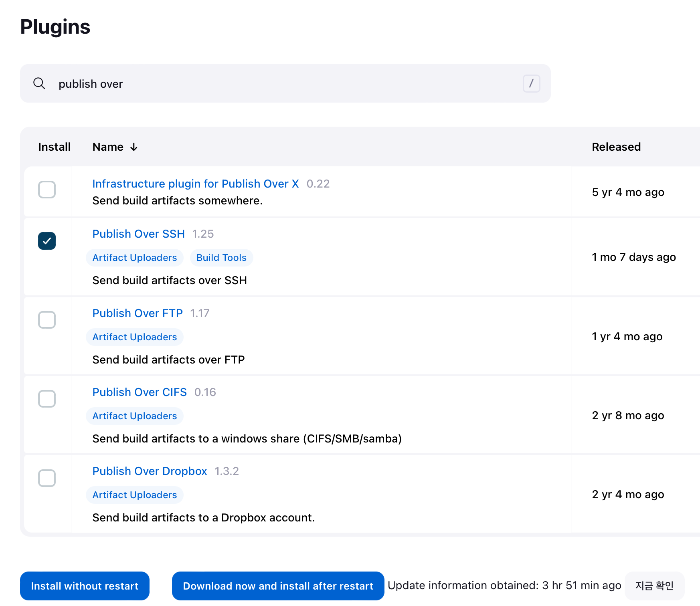The image size is (700, 606).
Task: Click the Install without restart button
Action: click(85, 586)
